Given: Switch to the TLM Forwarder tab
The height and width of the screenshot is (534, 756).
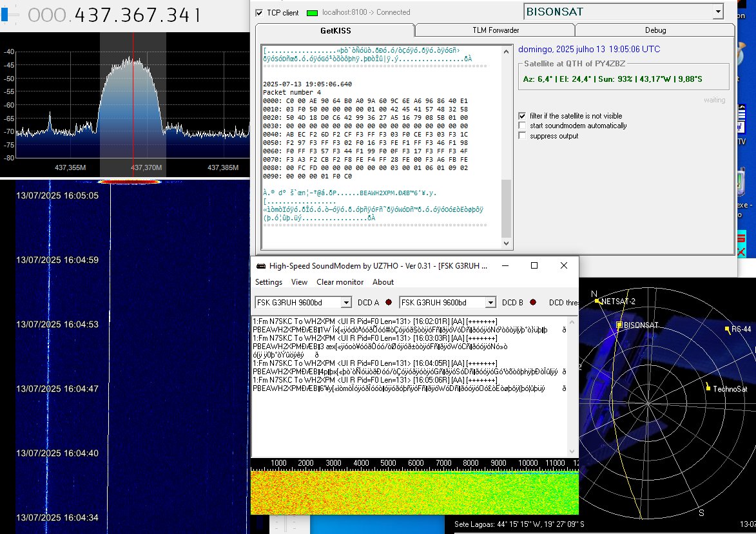Looking at the screenshot, I should [495, 29].
